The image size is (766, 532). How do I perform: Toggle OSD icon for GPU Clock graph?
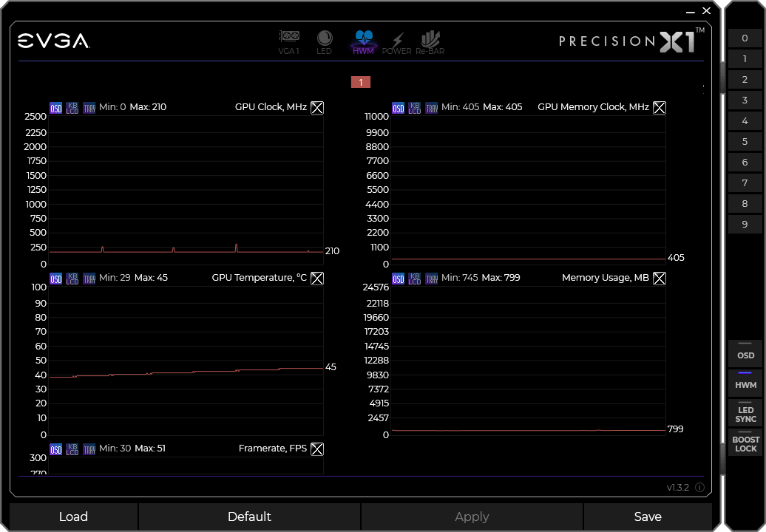[56, 108]
